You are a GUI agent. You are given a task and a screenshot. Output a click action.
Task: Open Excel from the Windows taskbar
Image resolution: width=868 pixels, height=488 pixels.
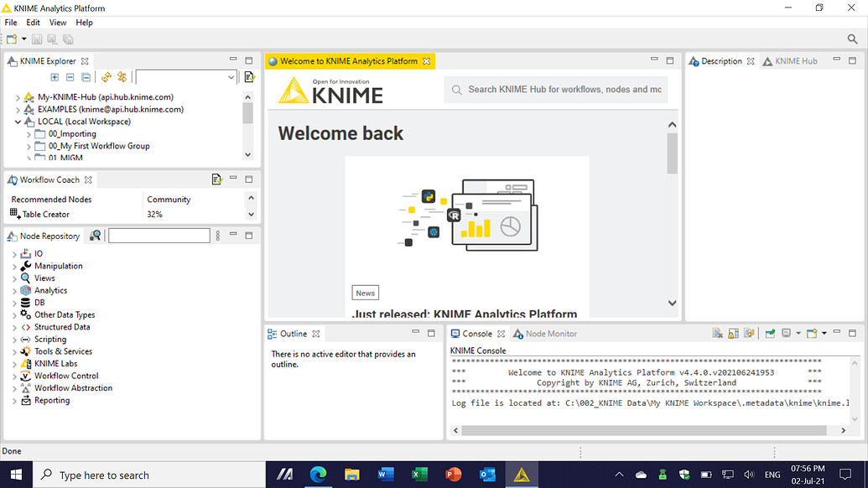418,474
